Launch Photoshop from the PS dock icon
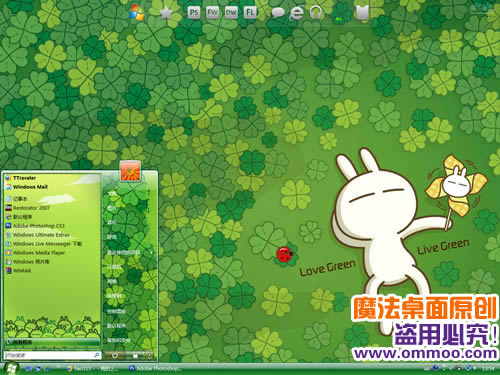 [194, 13]
